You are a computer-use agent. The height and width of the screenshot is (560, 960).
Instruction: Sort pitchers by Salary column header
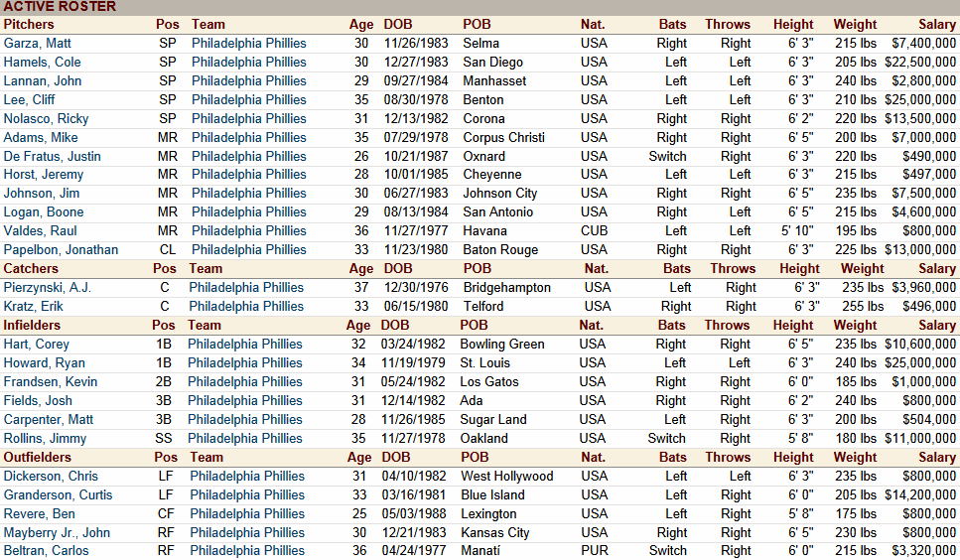pyautogui.click(x=937, y=25)
